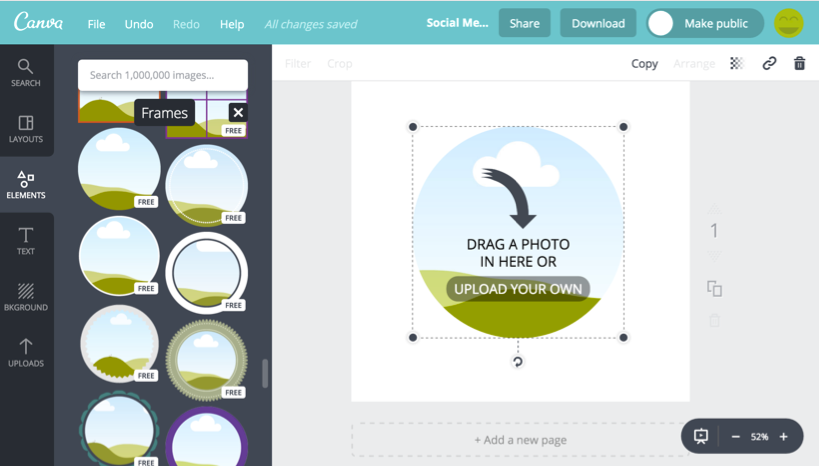Toggle the Make public switch
The width and height of the screenshot is (819, 466).
click(x=662, y=23)
